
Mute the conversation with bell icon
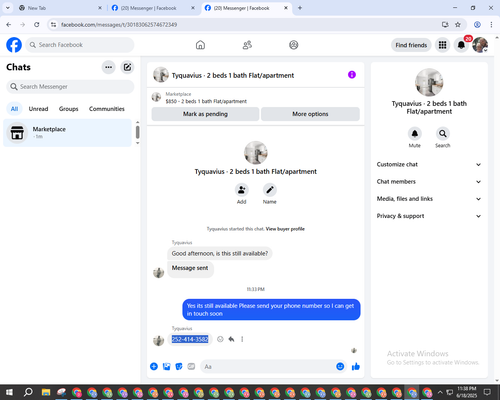(414, 134)
